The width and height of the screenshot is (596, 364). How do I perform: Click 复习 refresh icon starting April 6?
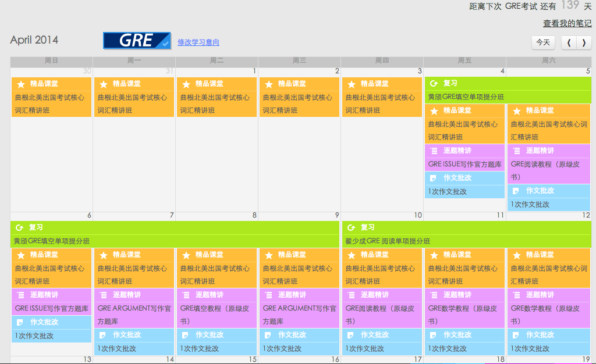(19, 227)
